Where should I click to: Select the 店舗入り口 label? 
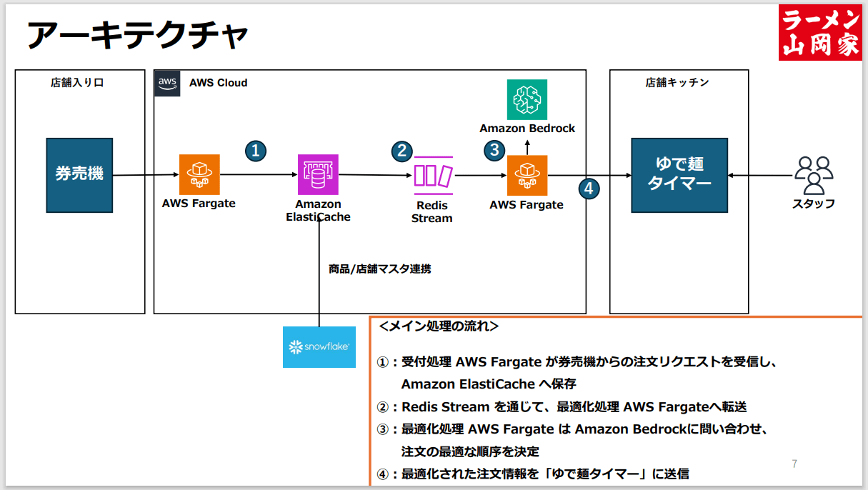[x=77, y=83]
